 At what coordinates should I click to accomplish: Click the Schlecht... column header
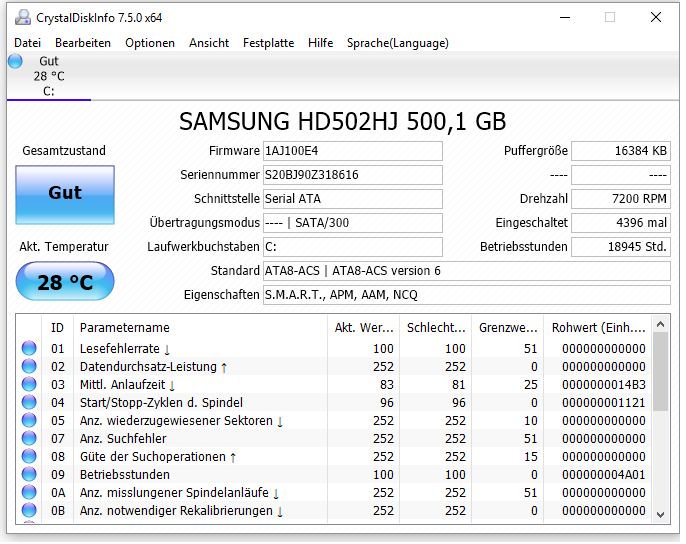[436, 328]
